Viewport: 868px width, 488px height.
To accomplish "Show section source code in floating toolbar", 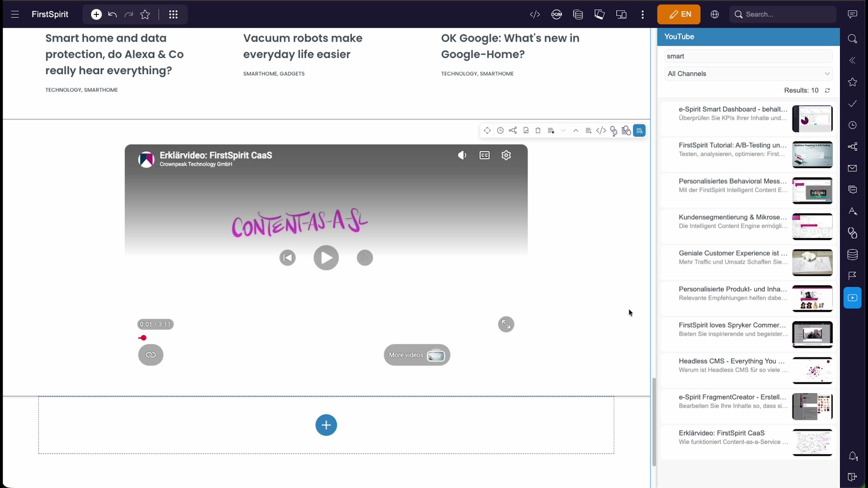I will tap(601, 131).
